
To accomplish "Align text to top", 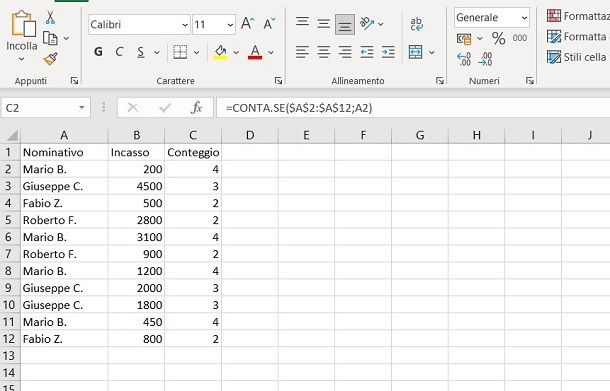I will pyautogui.click(x=302, y=23).
